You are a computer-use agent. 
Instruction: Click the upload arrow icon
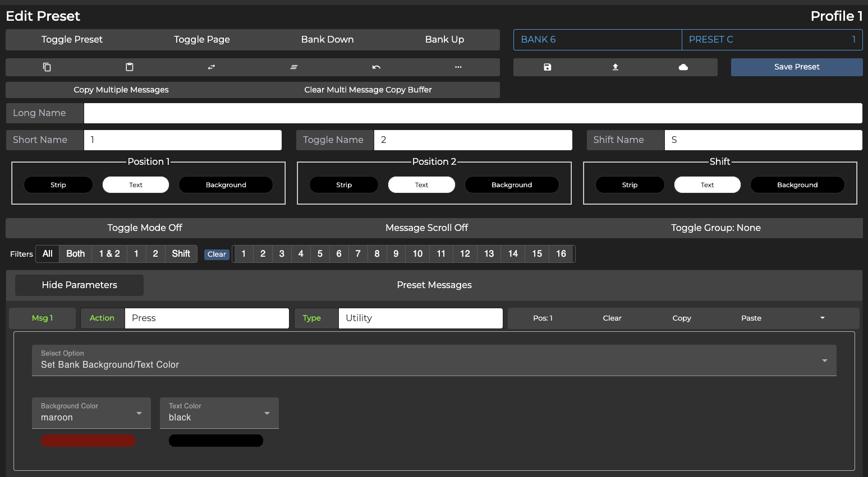[x=615, y=67]
